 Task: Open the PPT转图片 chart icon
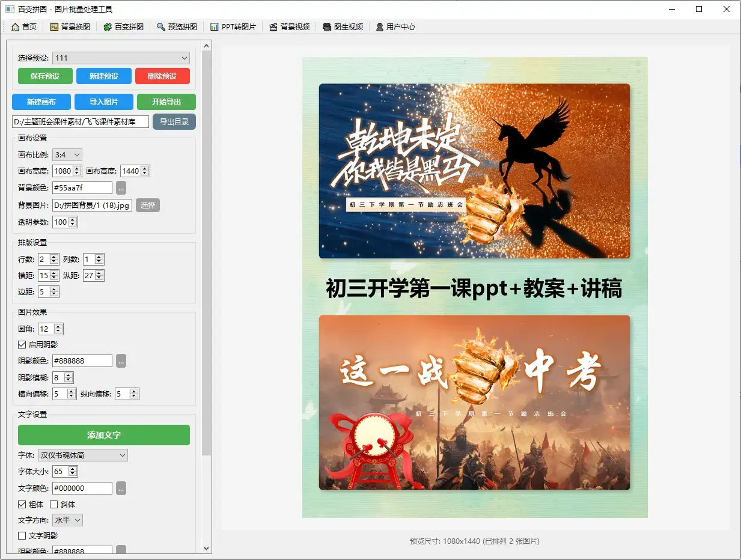click(215, 27)
